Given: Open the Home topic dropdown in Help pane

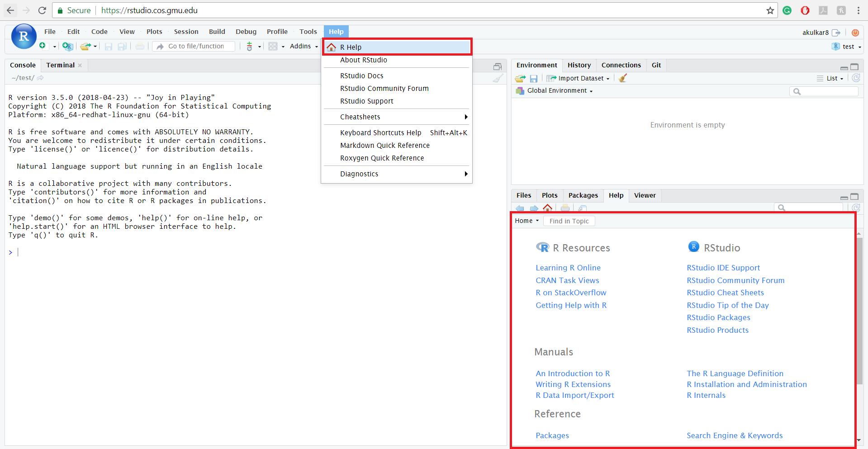Looking at the screenshot, I should pos(527,221).
